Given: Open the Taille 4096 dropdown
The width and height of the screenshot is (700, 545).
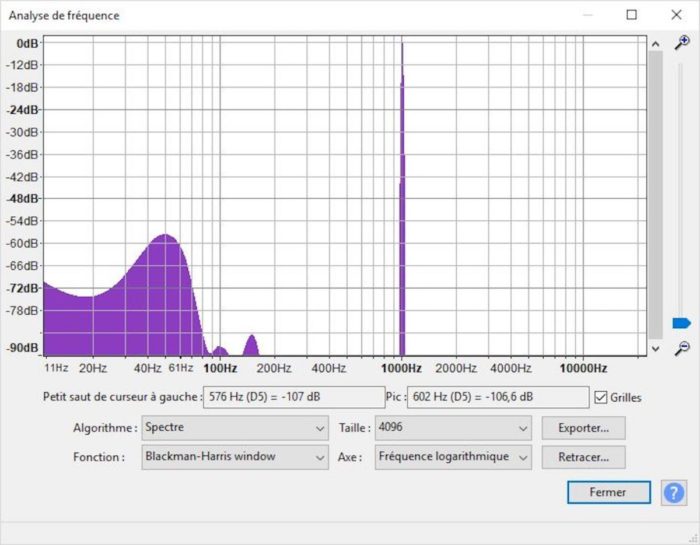Looking at the screenshot, I should (x=453, y=428).
